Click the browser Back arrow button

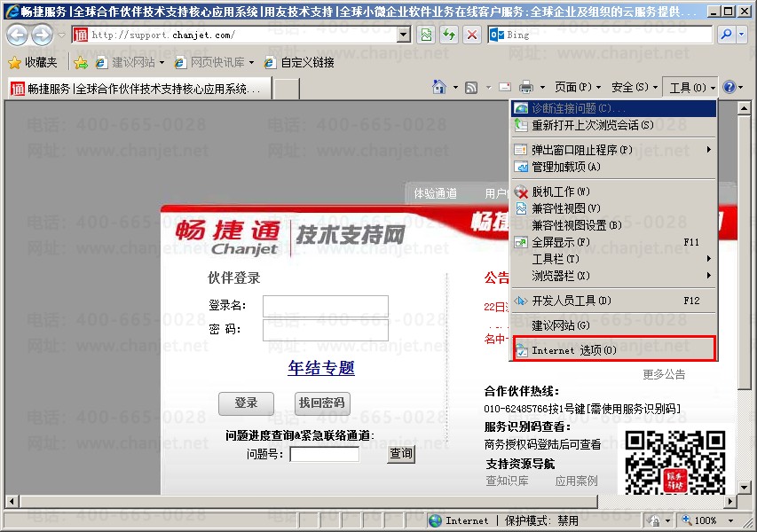18,35
